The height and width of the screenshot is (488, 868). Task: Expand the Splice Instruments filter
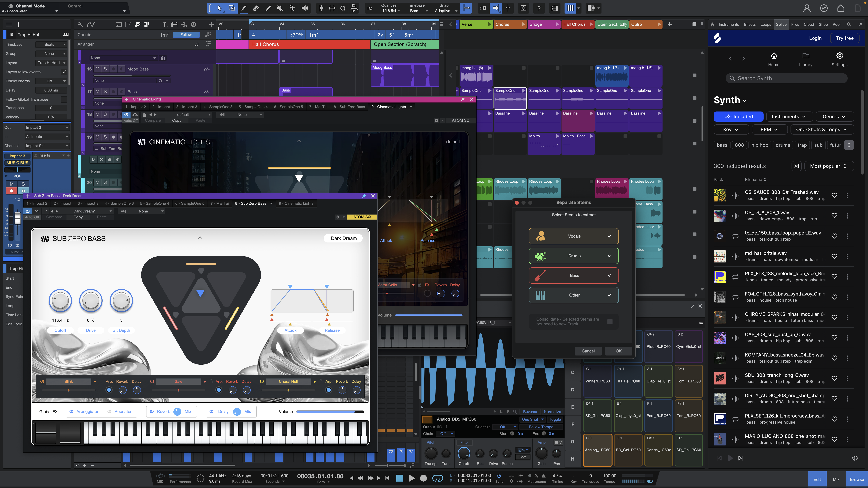(x=789, y=117)
